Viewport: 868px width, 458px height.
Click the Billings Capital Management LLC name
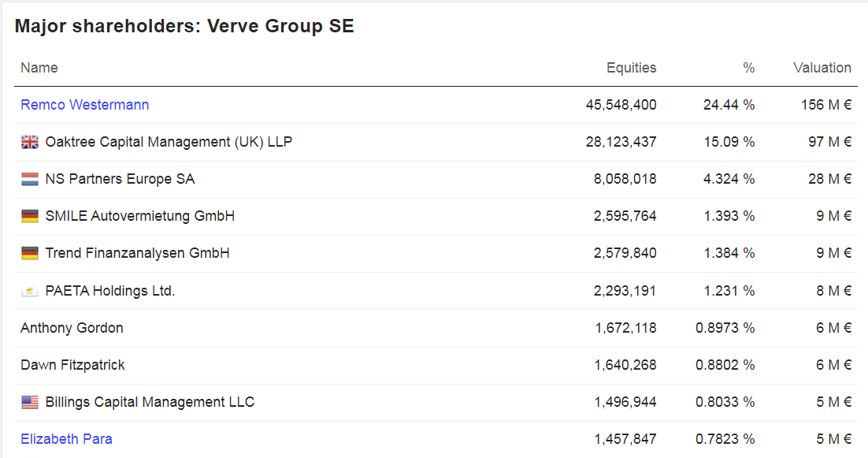150,403
